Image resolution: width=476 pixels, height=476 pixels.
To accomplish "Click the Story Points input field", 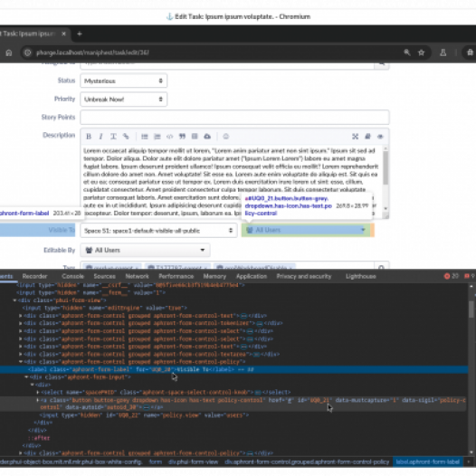I will [x=234, y=117].
